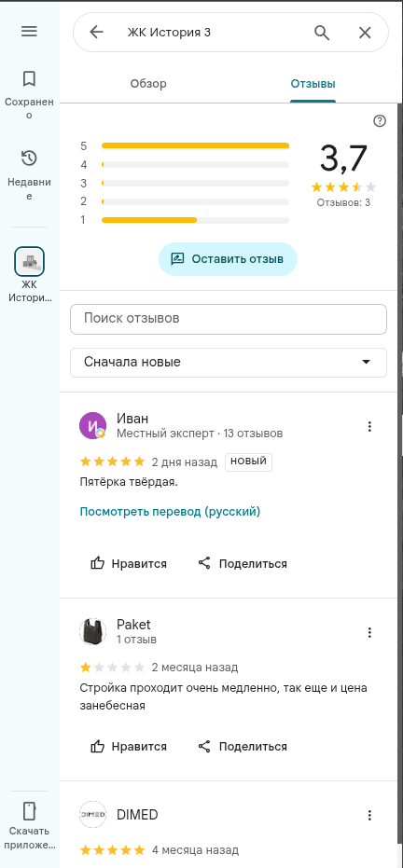Viewport: 403px width, 868px height.
Task: Open the Сначала новые sort dropdown
Action: (228, 363)
